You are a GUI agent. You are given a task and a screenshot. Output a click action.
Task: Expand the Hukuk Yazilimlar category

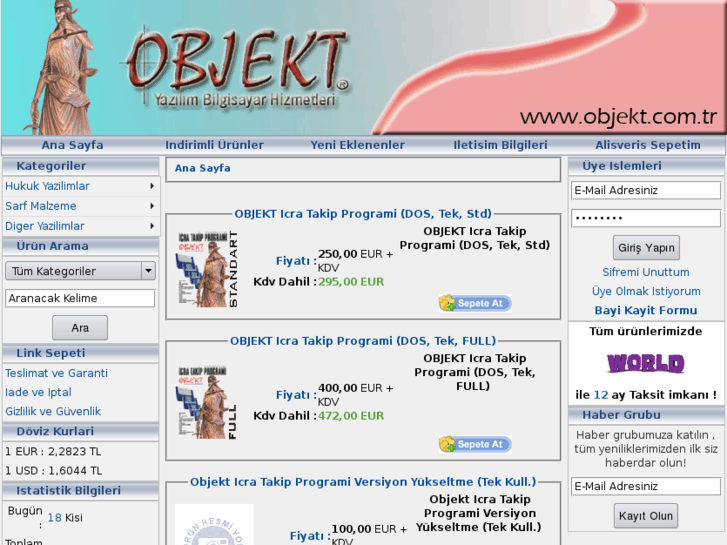pos(81,186)
